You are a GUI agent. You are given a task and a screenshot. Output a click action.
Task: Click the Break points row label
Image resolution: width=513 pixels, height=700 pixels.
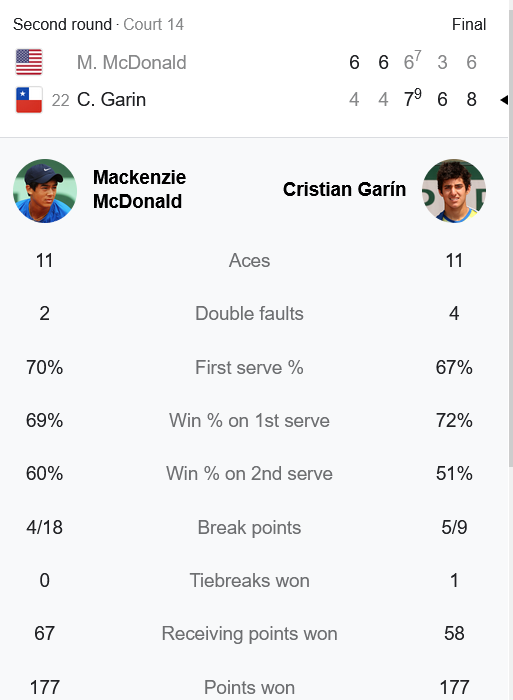click(x=249, y=528)
